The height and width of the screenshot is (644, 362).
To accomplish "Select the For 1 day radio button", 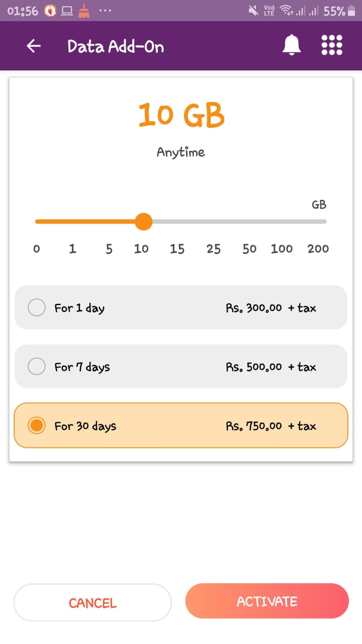I will [37, 307].
